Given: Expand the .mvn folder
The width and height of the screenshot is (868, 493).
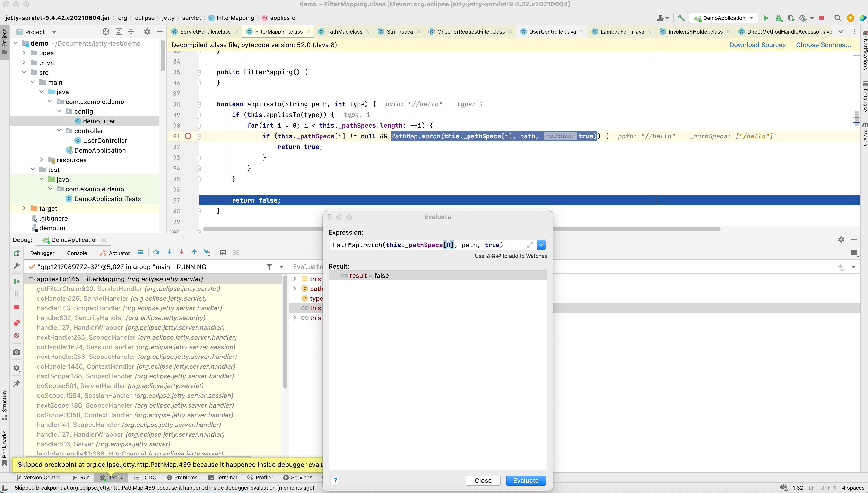Looking at the screenshot, I should click(x=24, y=63).
